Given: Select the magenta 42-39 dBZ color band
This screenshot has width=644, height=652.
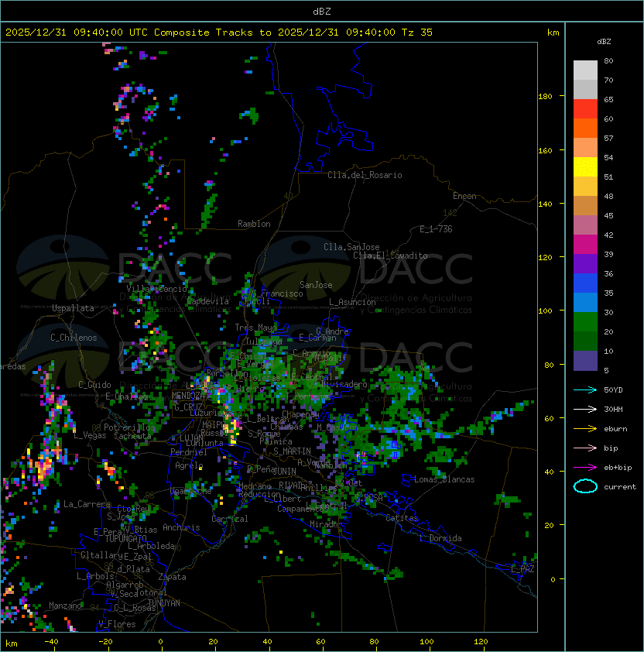Looking at the screenshot, I should 585,245.
